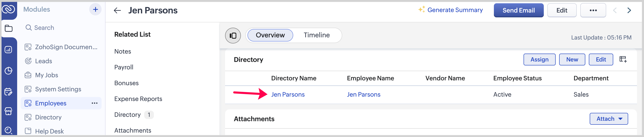
Task: Open Employees module options ellipsis
Action: [x=95, y=103]
